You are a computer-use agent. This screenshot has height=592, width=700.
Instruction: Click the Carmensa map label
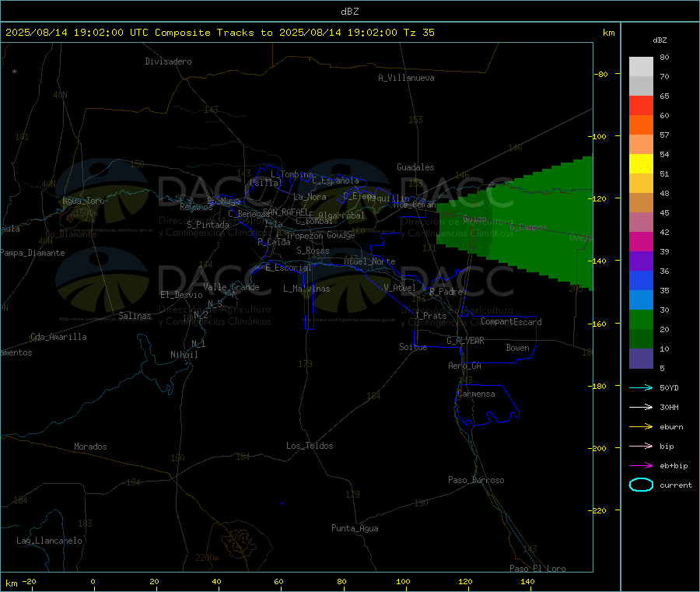point(476,394)
